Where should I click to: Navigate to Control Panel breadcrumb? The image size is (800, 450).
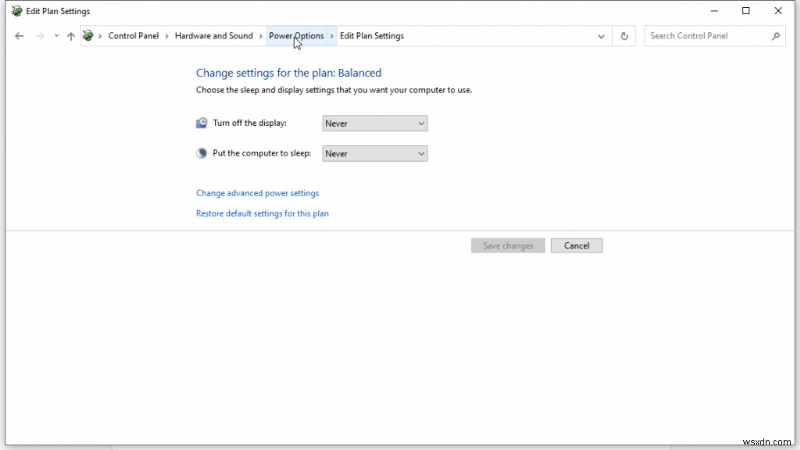(x=133, y=36)
